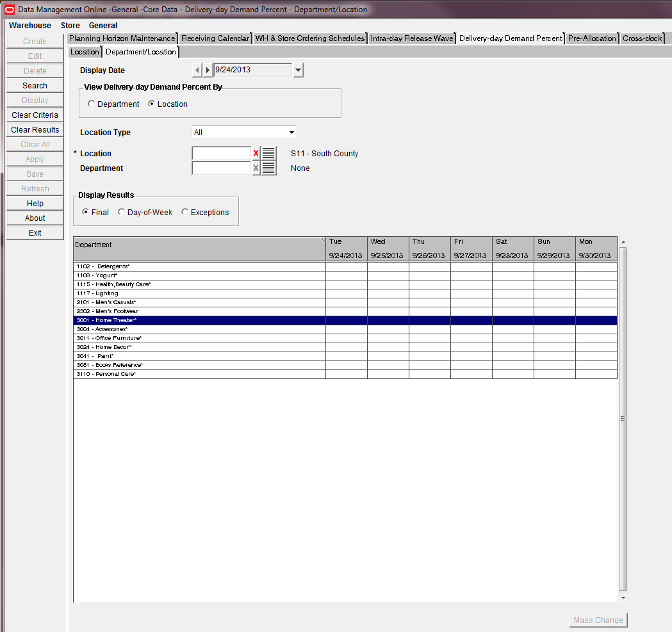Open the General menu
Image resolution: width=672 pixels, height=632 pixels.
(x=103, y=25)
